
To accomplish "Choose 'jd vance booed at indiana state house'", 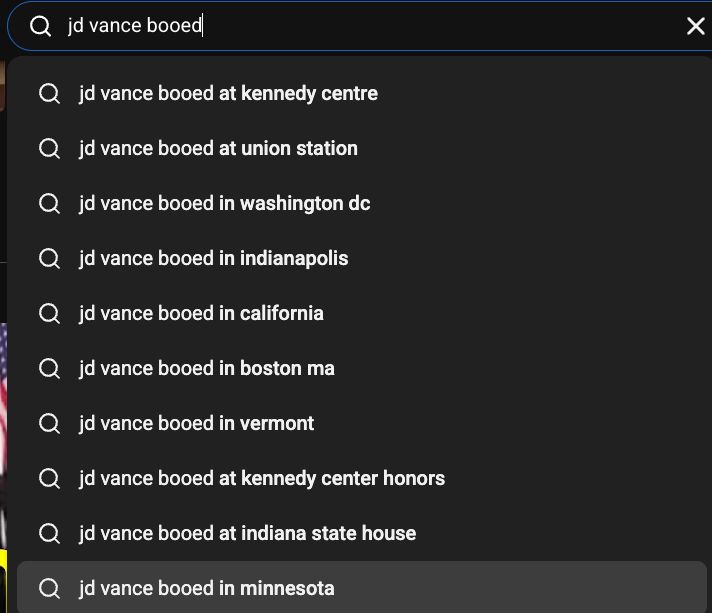I will coord(247,534).
